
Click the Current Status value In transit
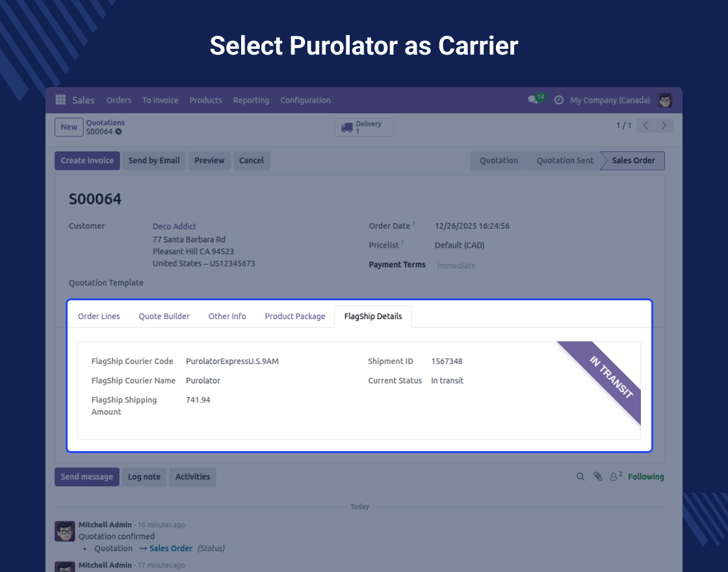coord(447,381)
